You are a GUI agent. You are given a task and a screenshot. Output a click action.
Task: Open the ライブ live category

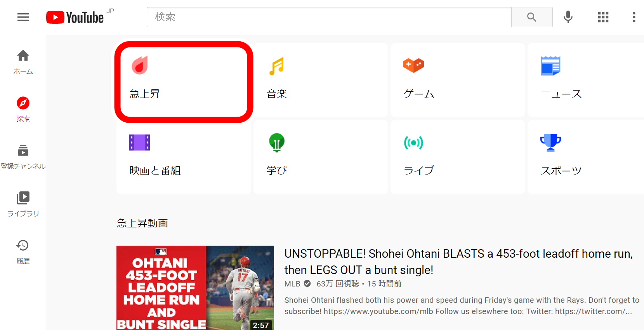(458, 157)
